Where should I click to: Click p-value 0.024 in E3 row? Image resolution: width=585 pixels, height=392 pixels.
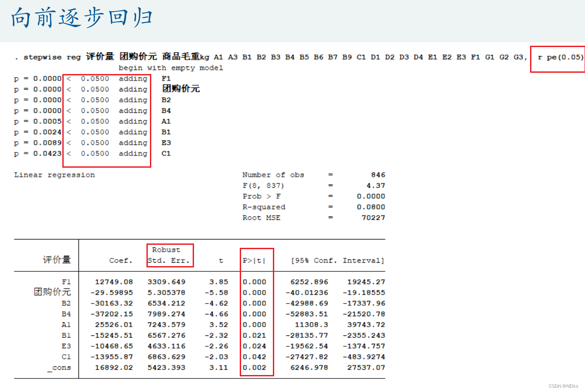click(254, 346)
